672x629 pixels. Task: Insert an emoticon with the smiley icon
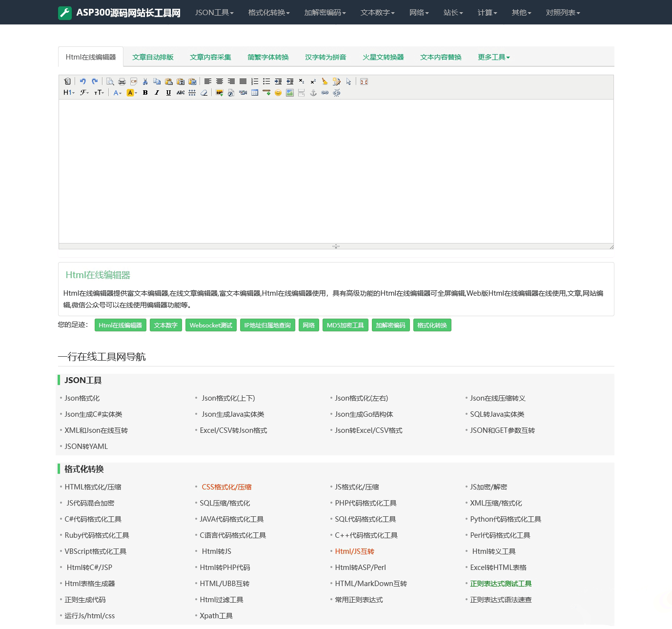pyautogui.click(x=278, y=93)
